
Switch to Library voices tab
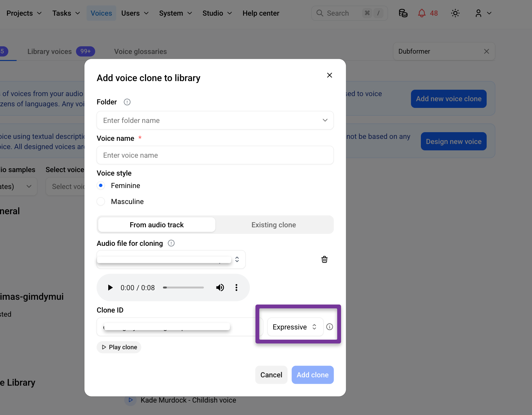click(x=61, y=51)
